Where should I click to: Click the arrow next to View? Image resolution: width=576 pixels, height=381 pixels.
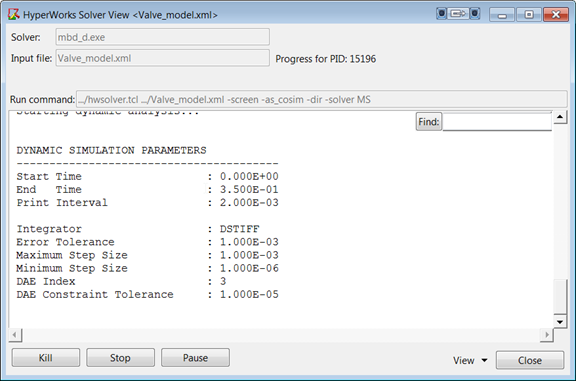[485, 360]
